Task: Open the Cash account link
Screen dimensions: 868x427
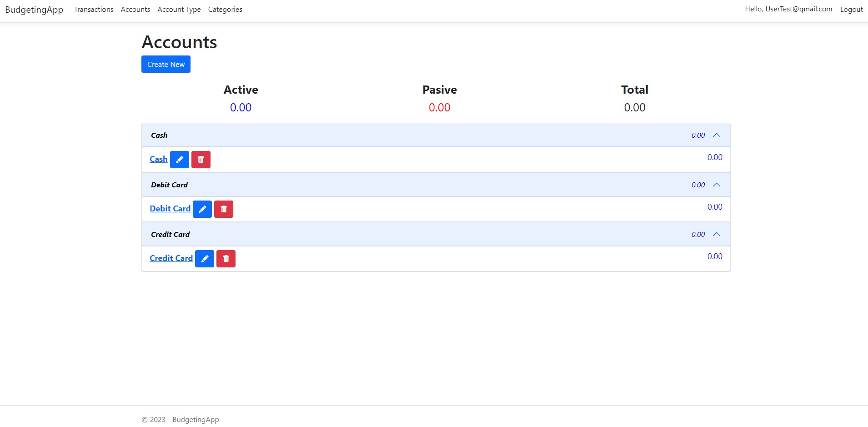Action: point(158,159)
